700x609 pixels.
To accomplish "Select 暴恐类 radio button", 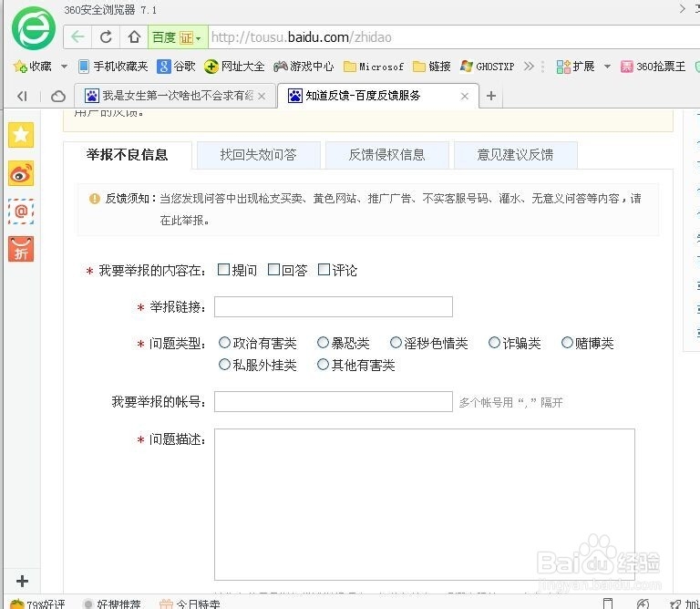I will pos(323,343).
